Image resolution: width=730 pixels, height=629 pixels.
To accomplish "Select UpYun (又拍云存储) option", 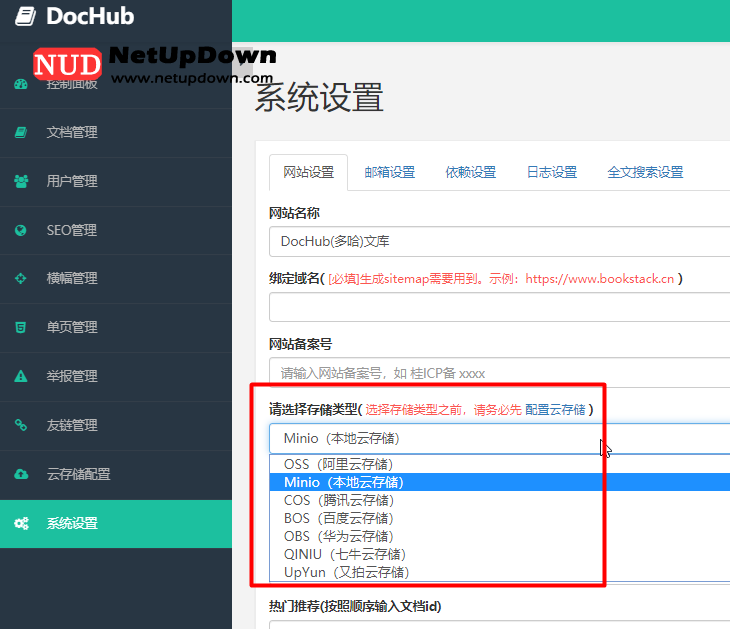I will 500,572.
